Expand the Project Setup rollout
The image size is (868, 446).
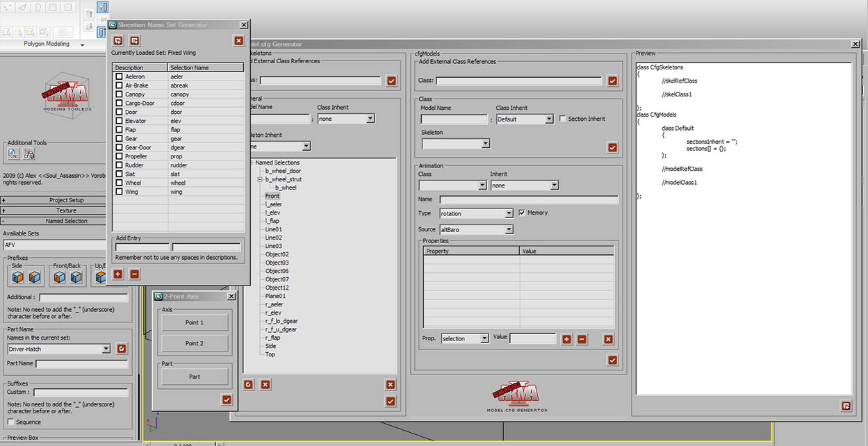(66, 200)
